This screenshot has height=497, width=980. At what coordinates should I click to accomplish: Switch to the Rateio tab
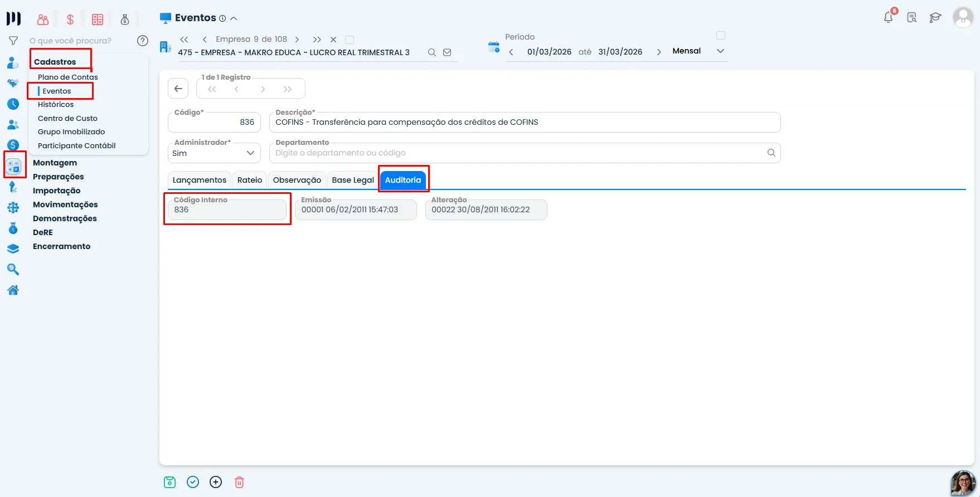[x=250, y=180]
